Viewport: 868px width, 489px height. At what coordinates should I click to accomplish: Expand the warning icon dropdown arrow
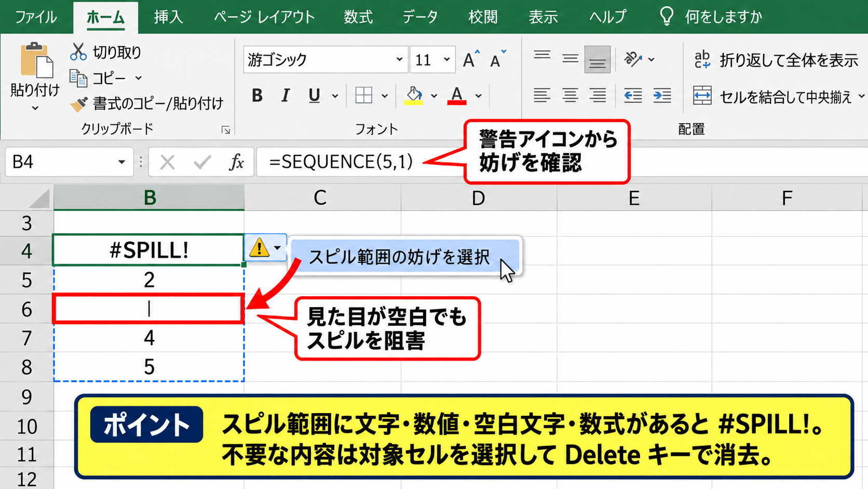click(x=278, y=248)
